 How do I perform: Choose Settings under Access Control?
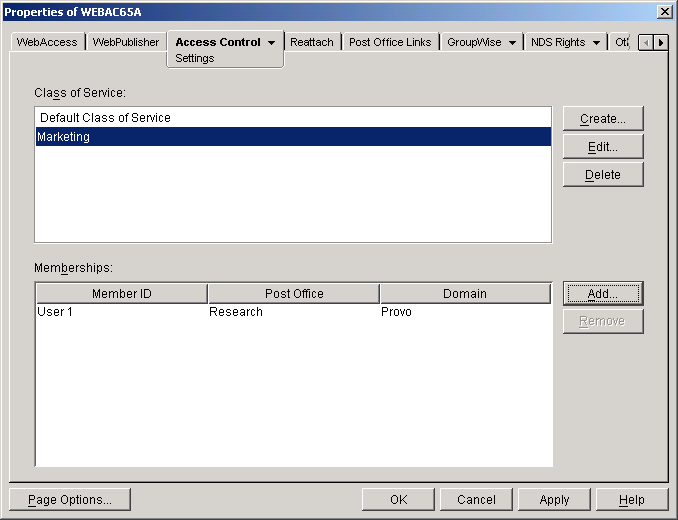coord(195,58)
